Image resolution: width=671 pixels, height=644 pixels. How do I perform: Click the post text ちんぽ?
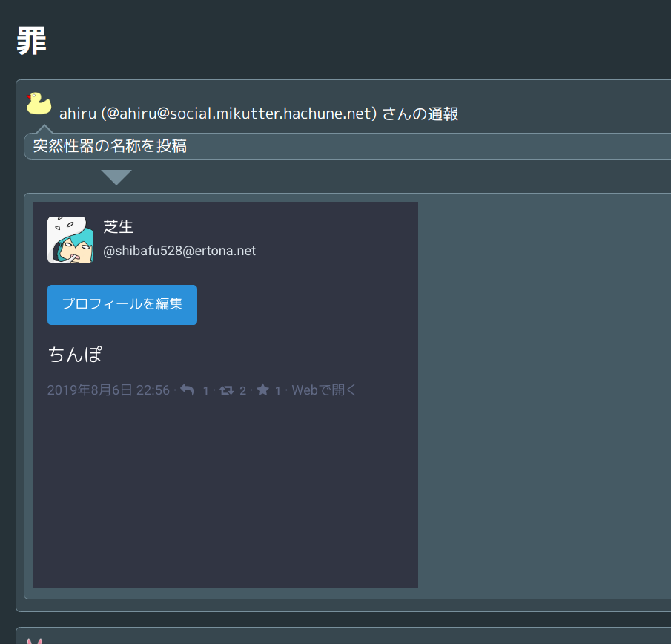pyautogui.click(x=75, y=355)
